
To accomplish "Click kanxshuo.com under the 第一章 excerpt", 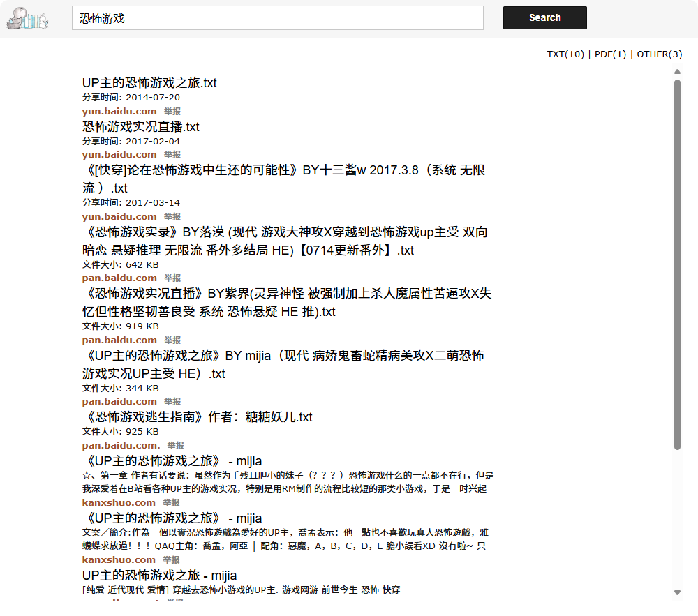I will (x=119, y=502).
